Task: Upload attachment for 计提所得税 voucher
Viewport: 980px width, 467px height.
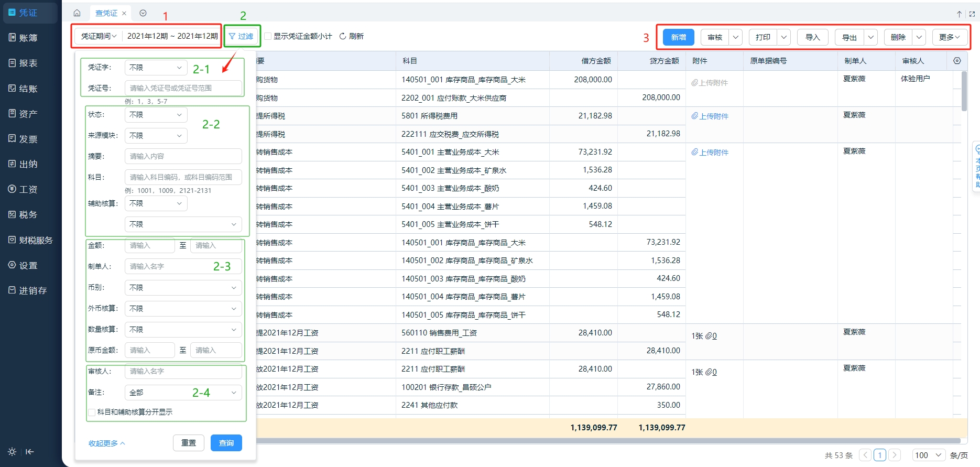Action: [710, 116]
